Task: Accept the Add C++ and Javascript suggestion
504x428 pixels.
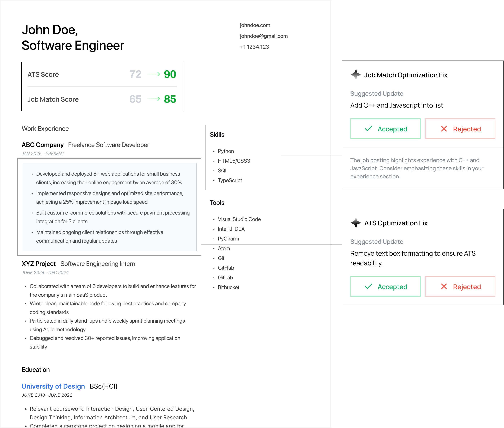Action: click(385, 129)
